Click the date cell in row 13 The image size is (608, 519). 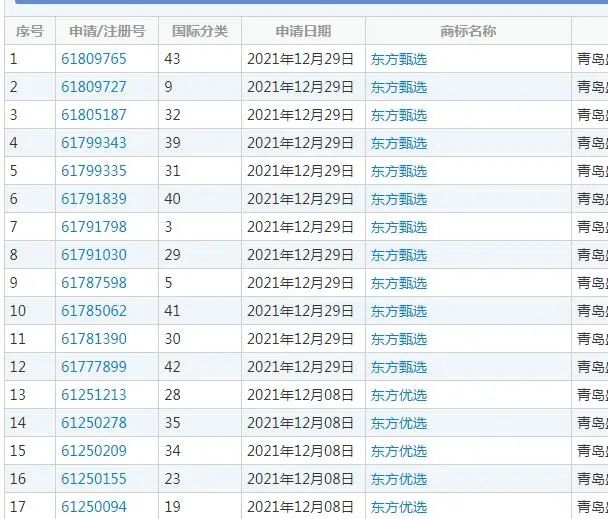pos(303,394)
